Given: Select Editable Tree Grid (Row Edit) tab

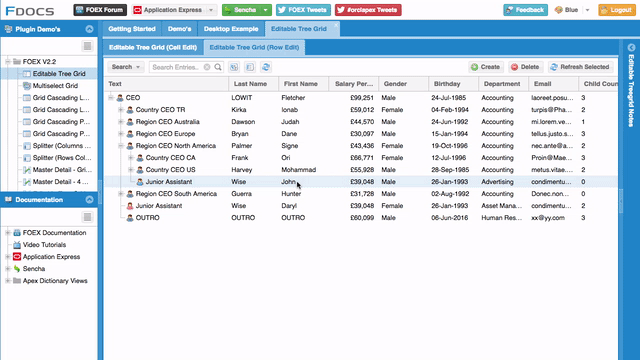Looking at the screenshot, I should click(254, 47).
